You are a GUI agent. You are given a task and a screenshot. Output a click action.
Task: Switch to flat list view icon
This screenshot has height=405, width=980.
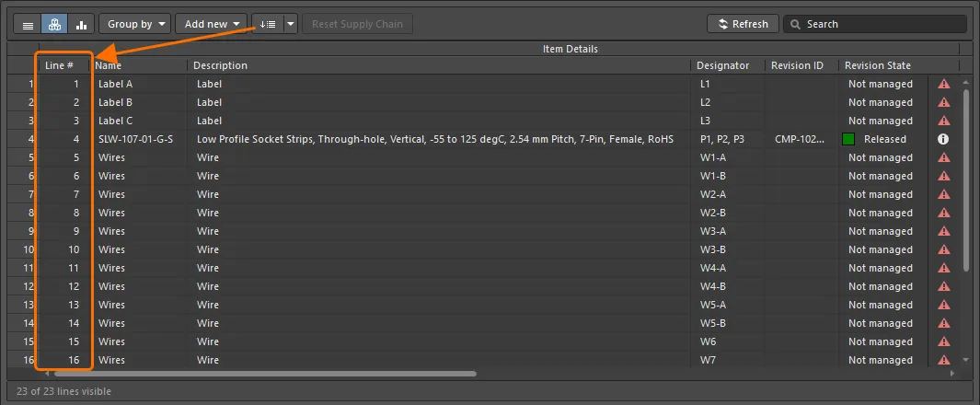(x=28, y=24)
